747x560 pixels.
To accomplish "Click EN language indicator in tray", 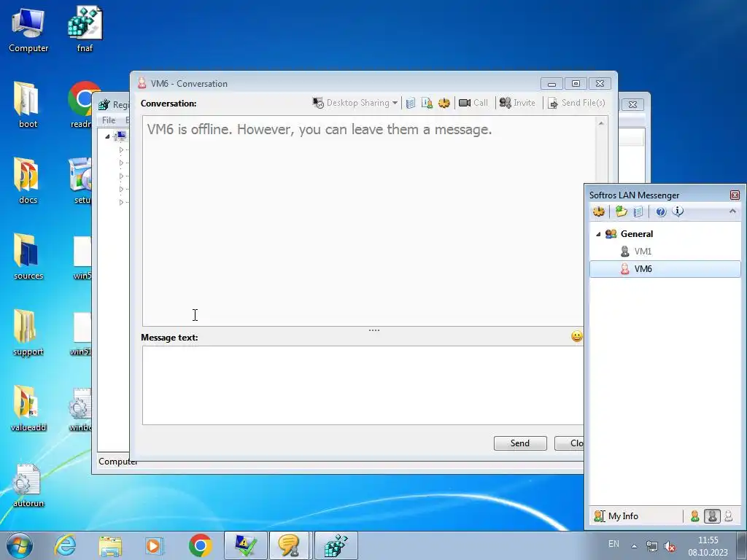I will (614, 544).
